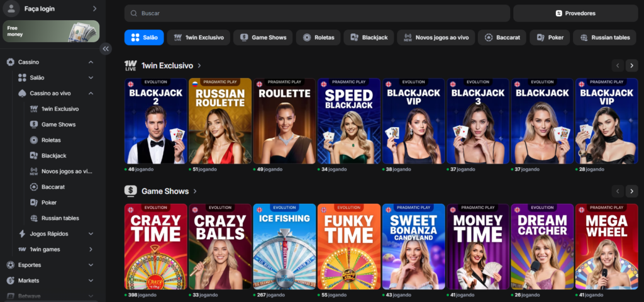Expand the Markets section chevron
The image size is (644, 302).
[91, 281]
